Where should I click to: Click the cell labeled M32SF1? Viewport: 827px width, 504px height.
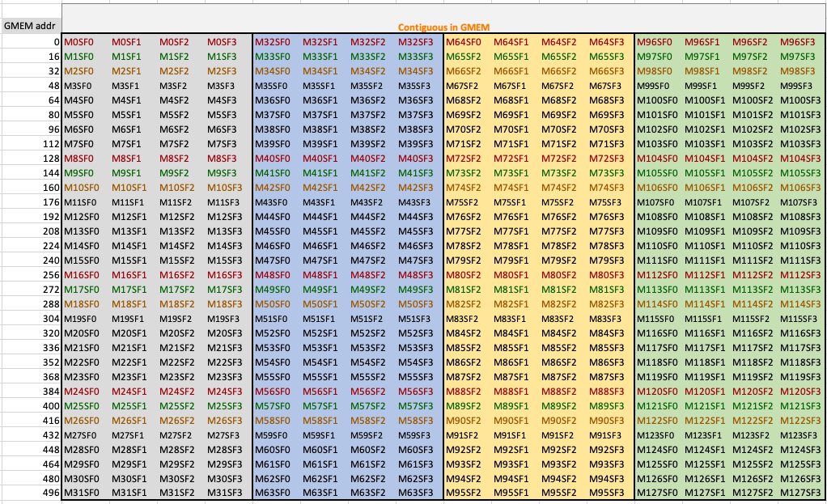[322, 42]
